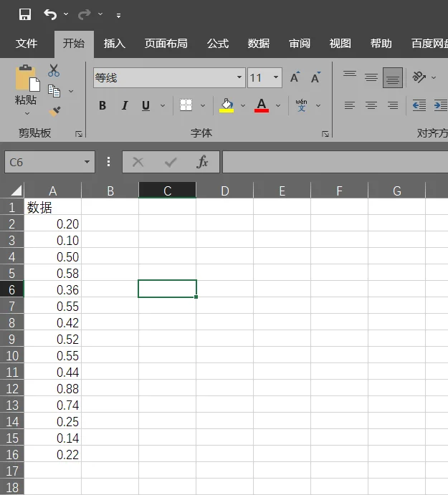This screenshot has width=448, height=495.
Task: Click the Select All corner triangle
Action: click(x=16, y=190)
